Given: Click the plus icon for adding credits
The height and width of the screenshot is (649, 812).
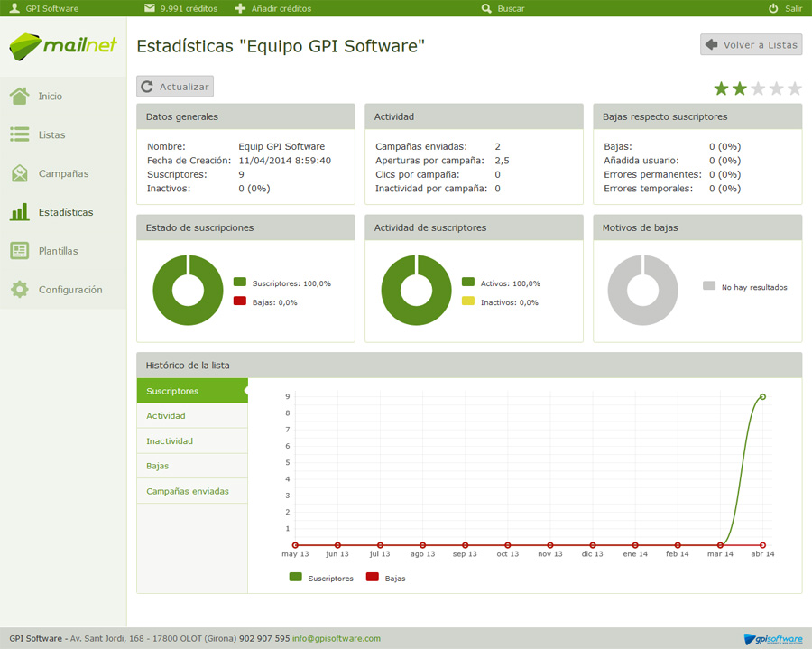Looking at the screenshot, I should [x=240, y=8].
